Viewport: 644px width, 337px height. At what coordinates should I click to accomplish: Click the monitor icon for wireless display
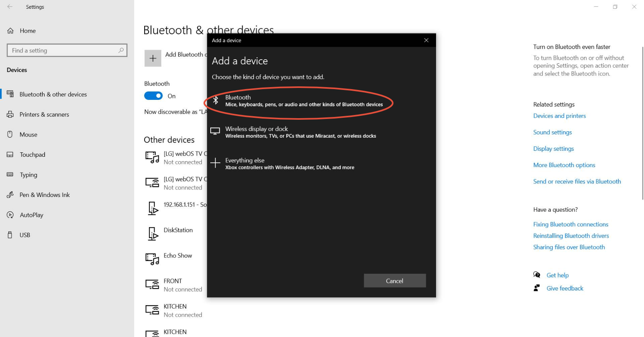[215, 131]
